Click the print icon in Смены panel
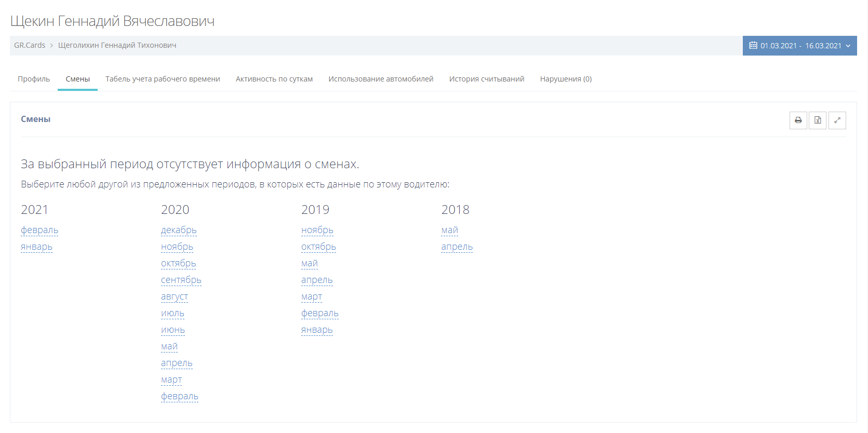This screenshot has width=868, height=433. click(x=798, y=120)
